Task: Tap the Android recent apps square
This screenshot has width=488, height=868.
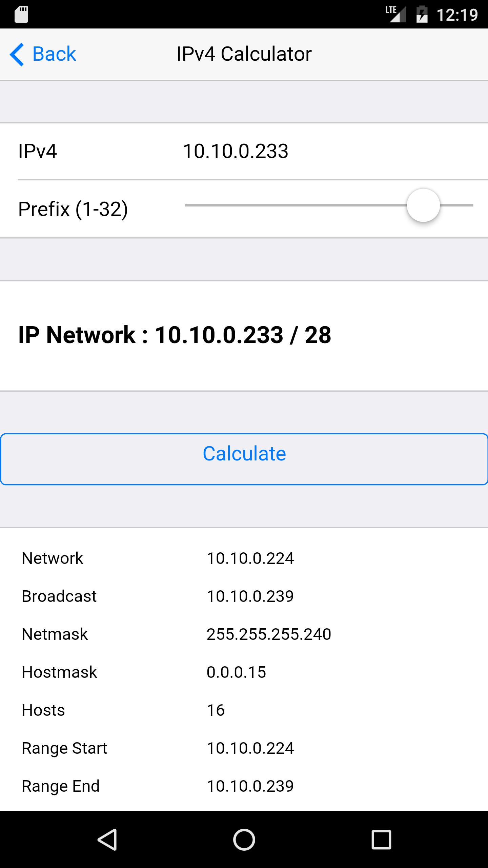Action: click(381, 840)
